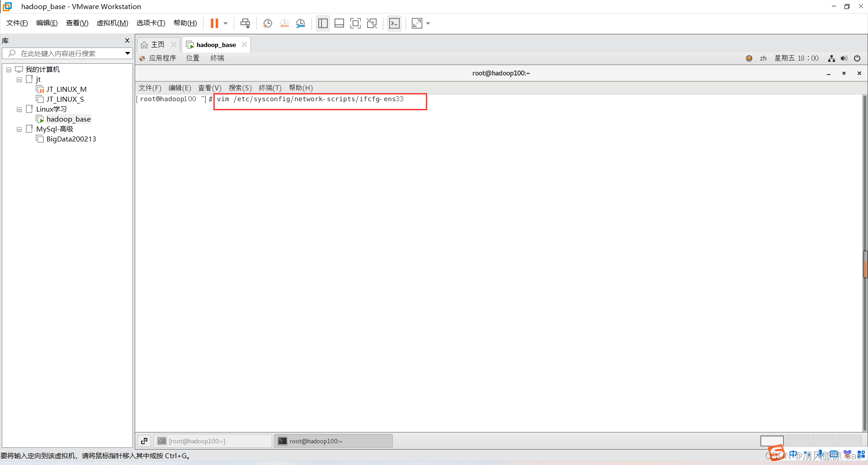Select JT_LINUX_M virtual machine
The height and width of the screenshot is (465, 868).
[x=61, y=89]
